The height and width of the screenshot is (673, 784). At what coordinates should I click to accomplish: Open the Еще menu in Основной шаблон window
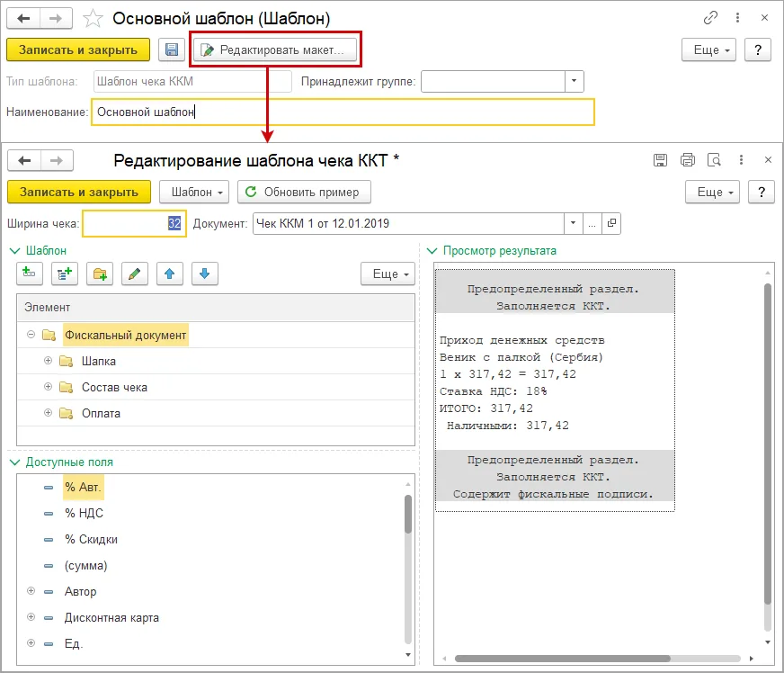pos(708,49)
